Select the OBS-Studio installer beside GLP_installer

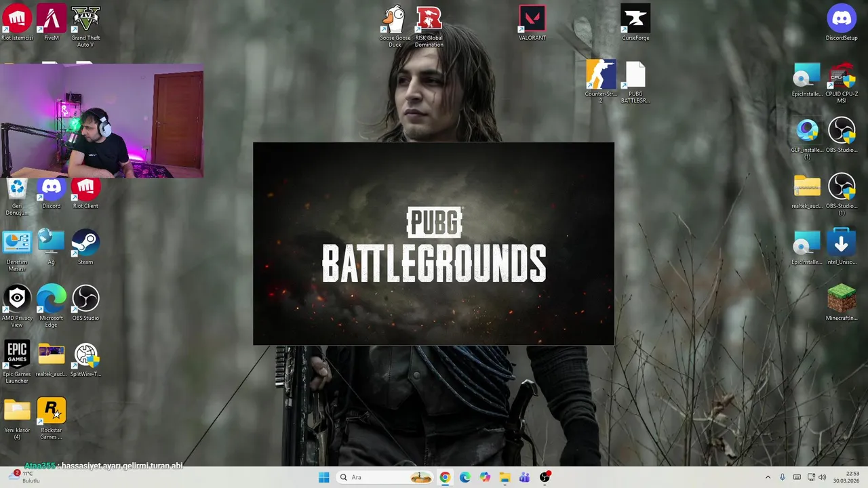click(842, 136)
